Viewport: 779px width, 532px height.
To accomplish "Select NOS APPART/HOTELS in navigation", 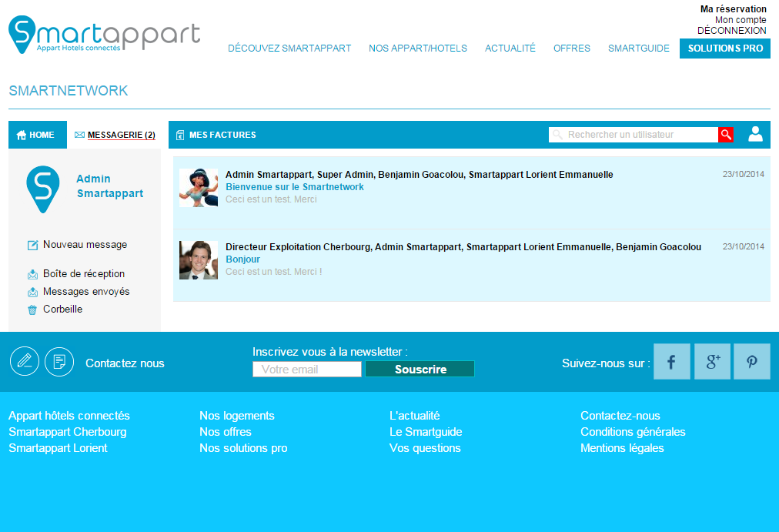I will [418, 49].
